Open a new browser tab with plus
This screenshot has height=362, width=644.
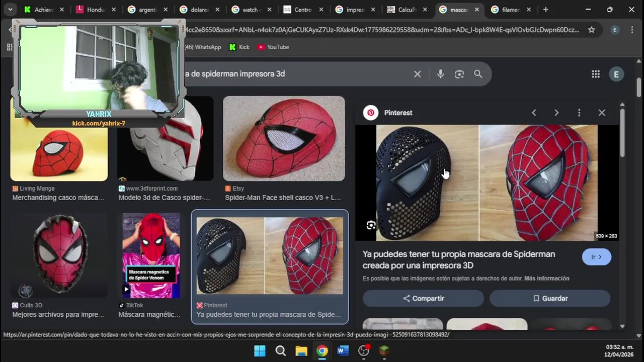pyautogui.click(x=545, y=10)
